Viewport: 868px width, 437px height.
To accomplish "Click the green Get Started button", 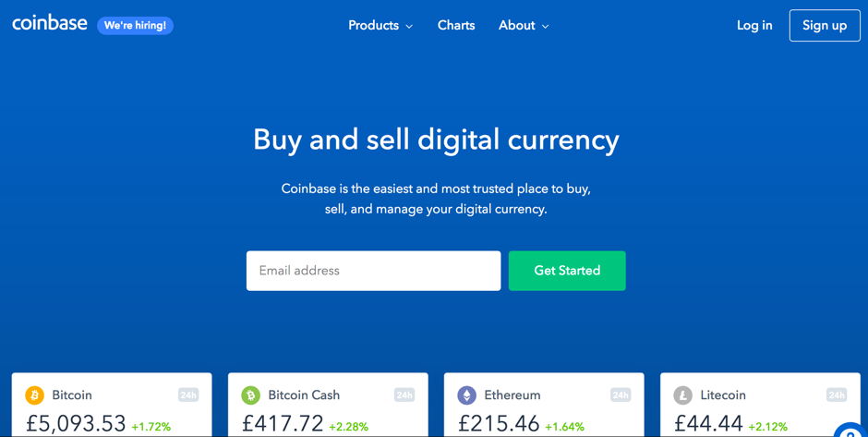I will 567,271.
